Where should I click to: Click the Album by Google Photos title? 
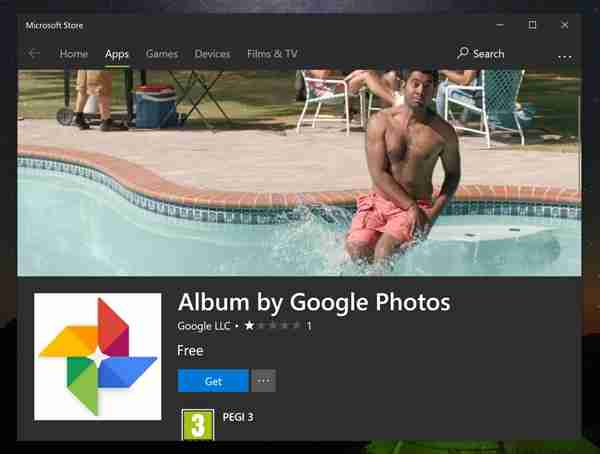pos(314,301)
